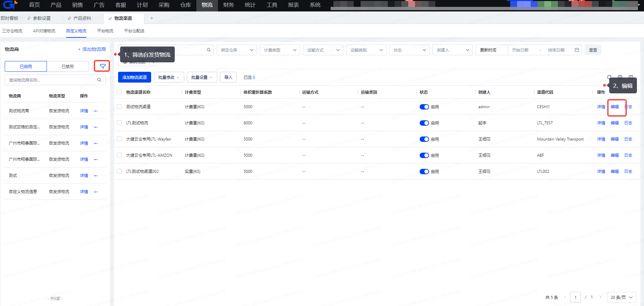Open the 财务 menu in top navigation
The width and height of the screenshot is (644, 306).
pyautogui.click(x=228, y=5)
